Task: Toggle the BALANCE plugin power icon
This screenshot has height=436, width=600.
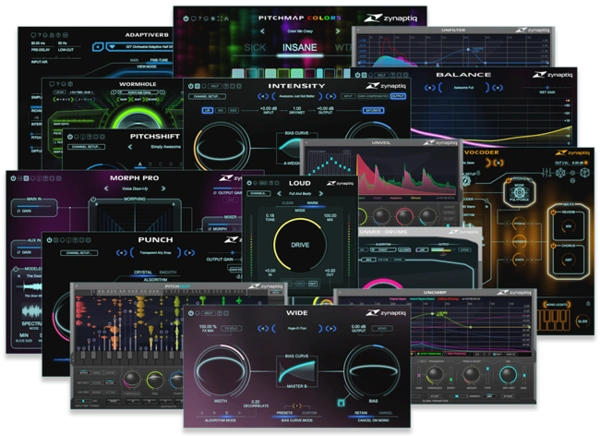Action: pyautogui.click(x=357, y=75)
